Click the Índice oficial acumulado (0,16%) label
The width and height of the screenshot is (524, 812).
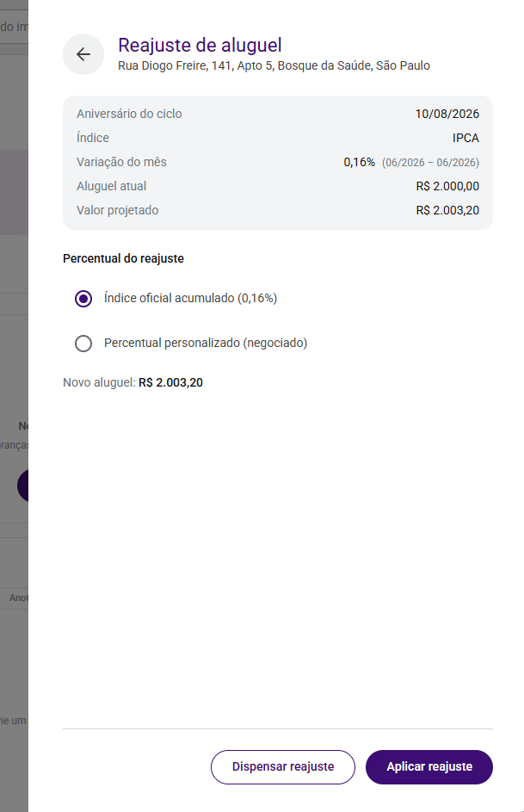(190, 298)
